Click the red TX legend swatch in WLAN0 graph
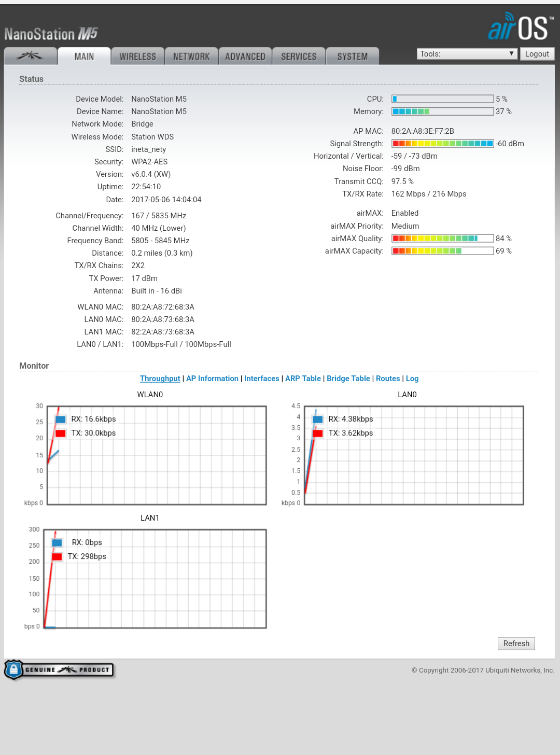Screen dimensions: 560x755 click(61, 433)
